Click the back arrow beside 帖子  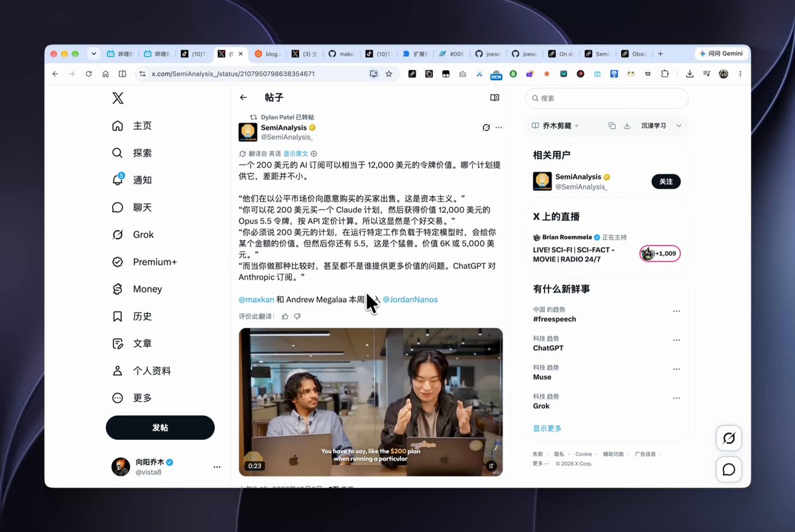[x=244, y=97]
